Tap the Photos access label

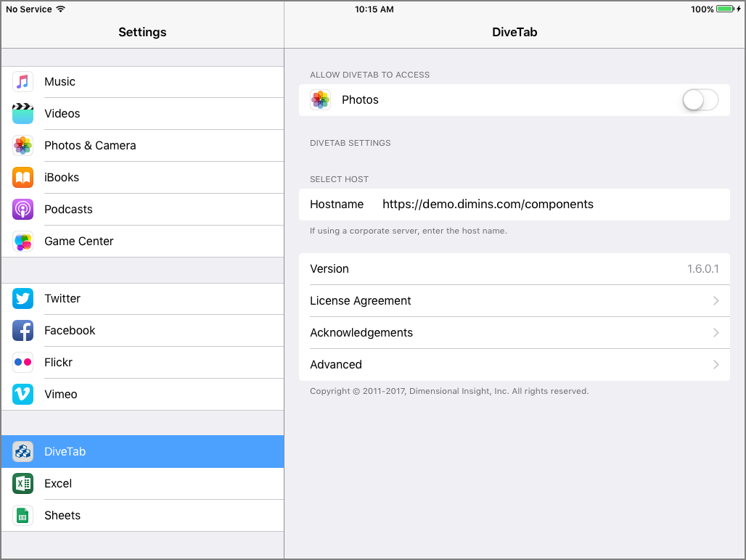tap(360, 100)
